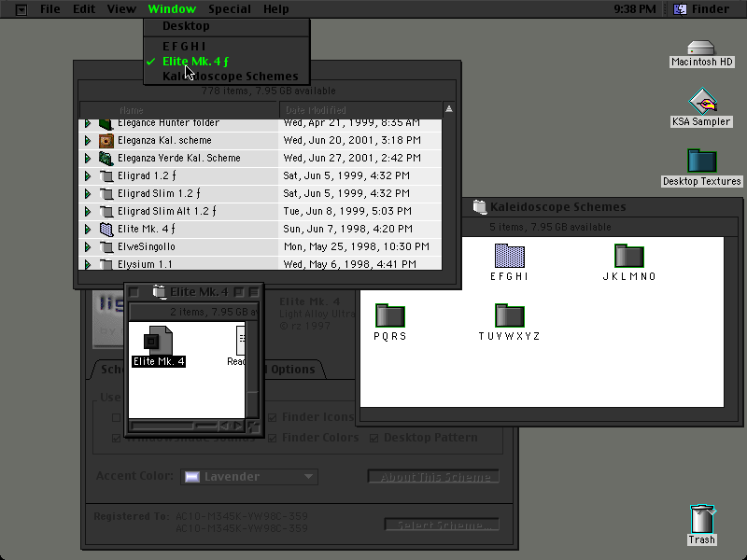Open the Apple menu icon in the menu bar
Screen dimensions: 747x560
21,9
